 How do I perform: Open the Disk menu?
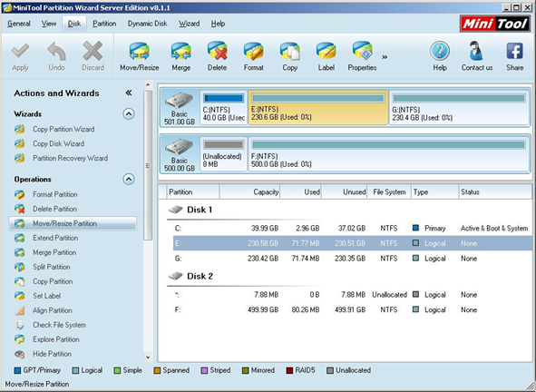click(74, 24)
